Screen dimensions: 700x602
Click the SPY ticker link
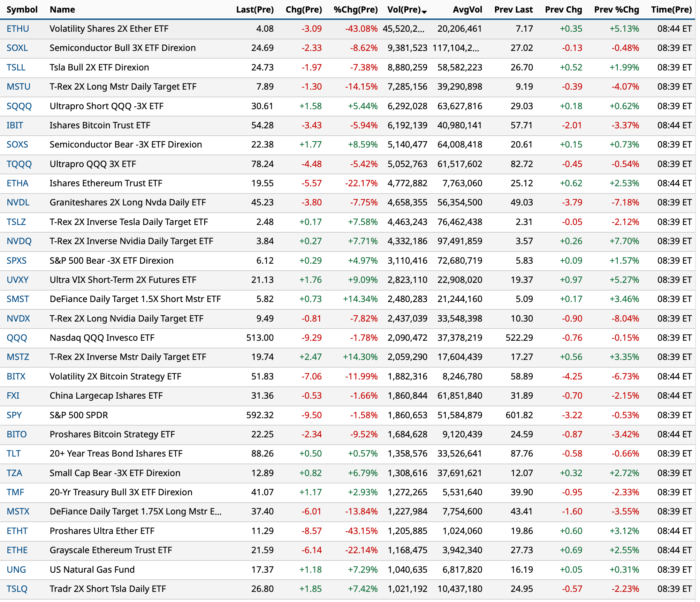click(14, 415)
